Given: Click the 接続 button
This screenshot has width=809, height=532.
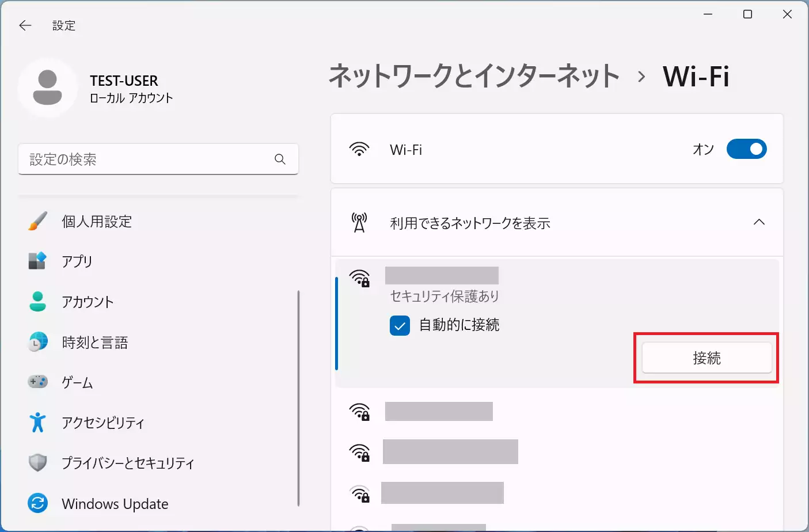Looking at the screenshot, I should tap(707, 358).
